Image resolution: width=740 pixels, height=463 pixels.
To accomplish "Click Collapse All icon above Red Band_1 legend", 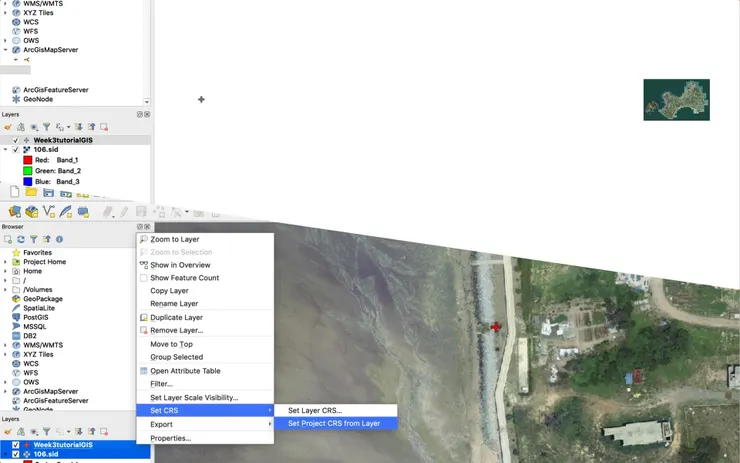I will pos(91,126).
